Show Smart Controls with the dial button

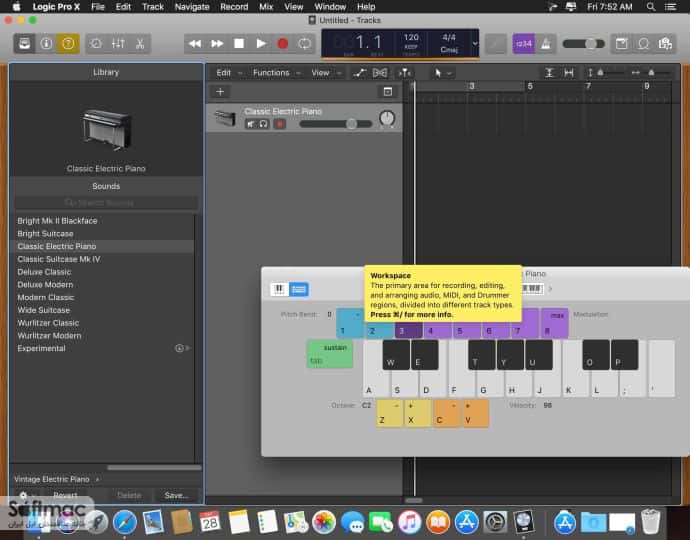click(96, 44)
